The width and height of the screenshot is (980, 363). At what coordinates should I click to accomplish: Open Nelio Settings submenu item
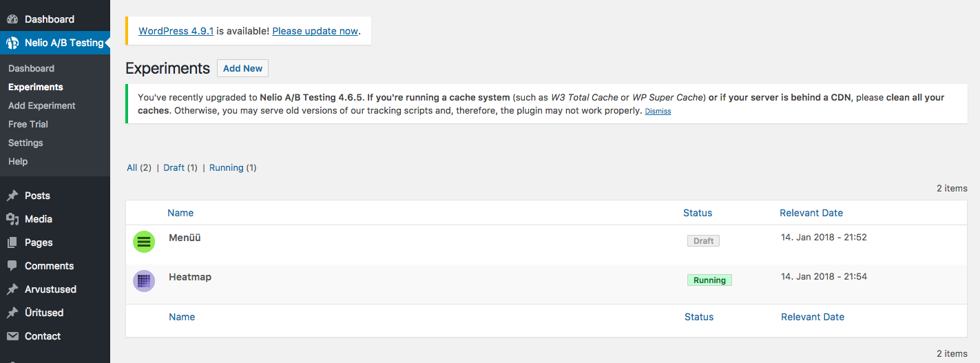[x=25, y=143]
